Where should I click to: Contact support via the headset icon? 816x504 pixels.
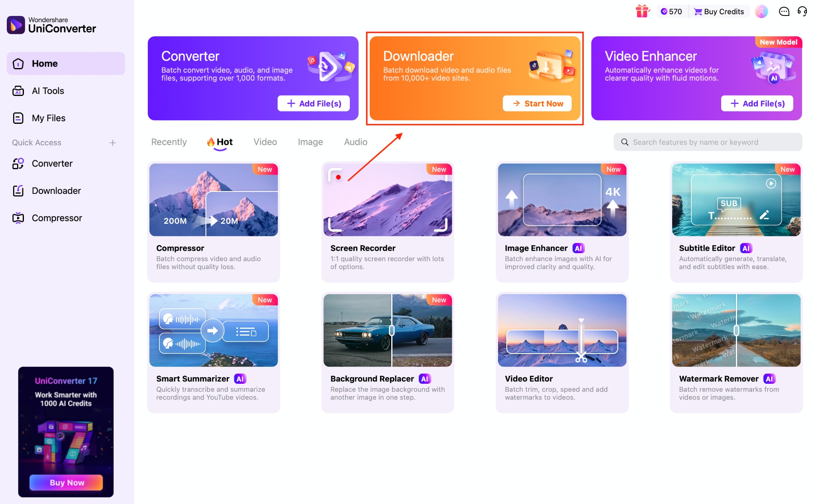click(x=802, y=12)
